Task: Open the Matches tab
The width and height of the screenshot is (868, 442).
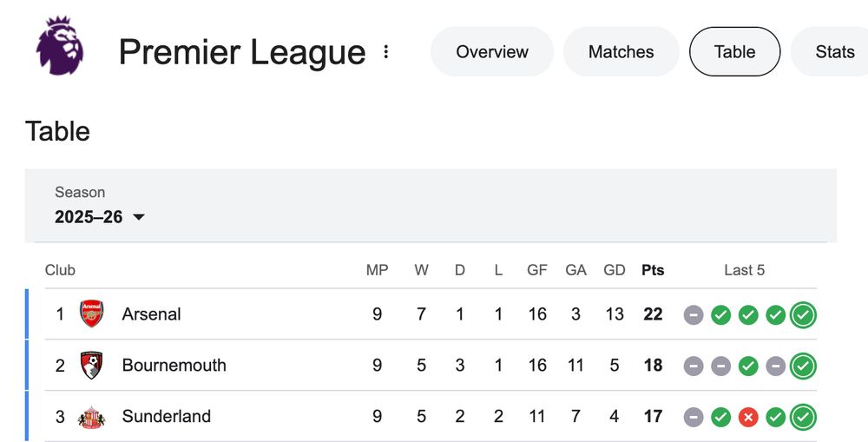Action: (621, 52)
